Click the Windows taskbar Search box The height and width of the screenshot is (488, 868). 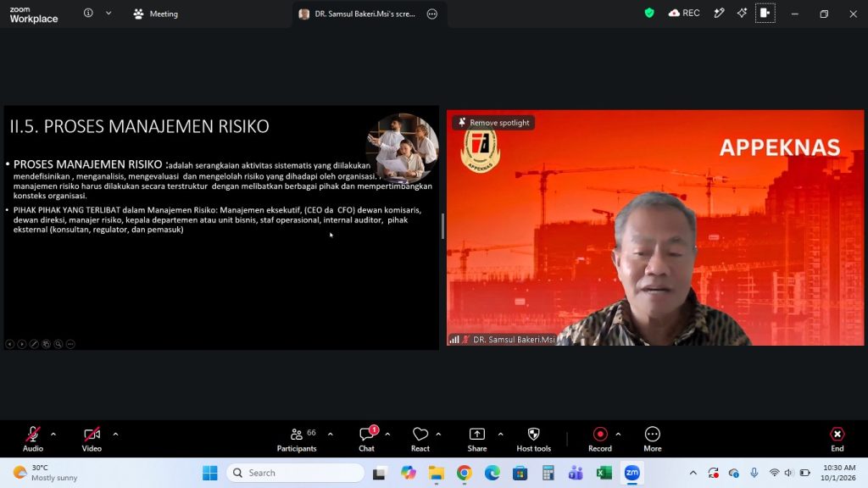click(x=296, y=473)
